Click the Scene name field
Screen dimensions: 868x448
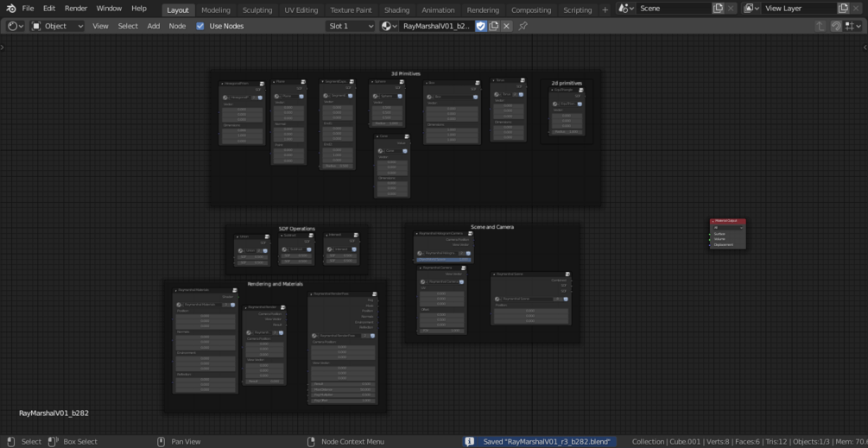[673, 9]
